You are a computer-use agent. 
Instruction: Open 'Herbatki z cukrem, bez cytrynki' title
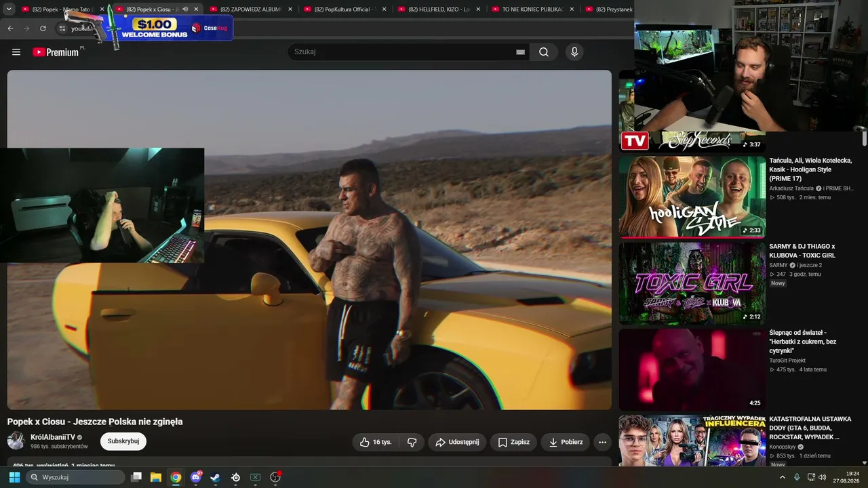[803, 342]
